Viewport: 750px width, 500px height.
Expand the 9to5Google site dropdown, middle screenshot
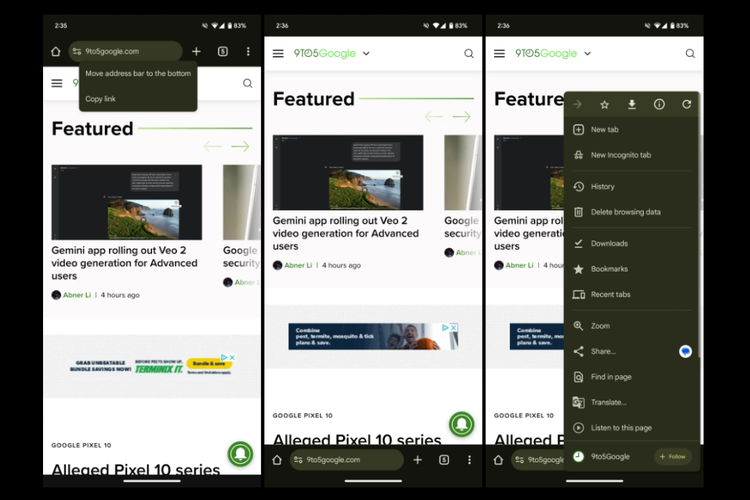point(366,54)
